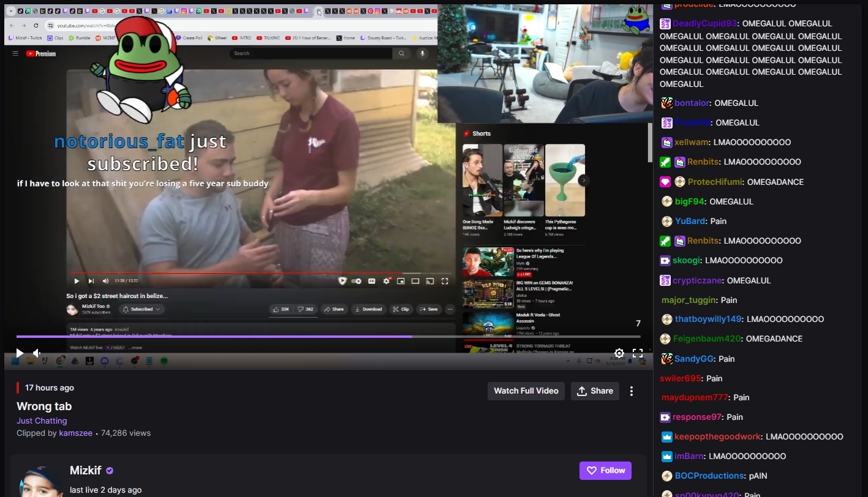Click the crown badge beside keepopthegoodwork
Image resolution: width=868 pixels, height=497 pixels.
pos(667,437)
